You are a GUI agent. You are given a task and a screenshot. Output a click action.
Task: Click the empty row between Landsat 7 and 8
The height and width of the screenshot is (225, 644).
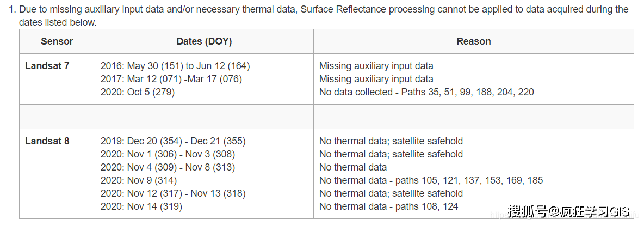click(x=326, y=117)
